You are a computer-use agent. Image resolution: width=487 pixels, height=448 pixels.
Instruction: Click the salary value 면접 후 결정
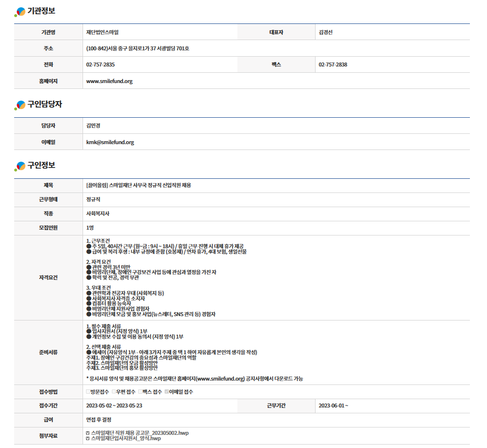tap(99, 420)
